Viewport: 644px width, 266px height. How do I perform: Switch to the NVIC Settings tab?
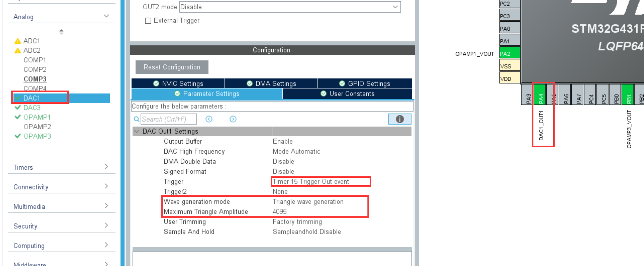coord(178,84)
